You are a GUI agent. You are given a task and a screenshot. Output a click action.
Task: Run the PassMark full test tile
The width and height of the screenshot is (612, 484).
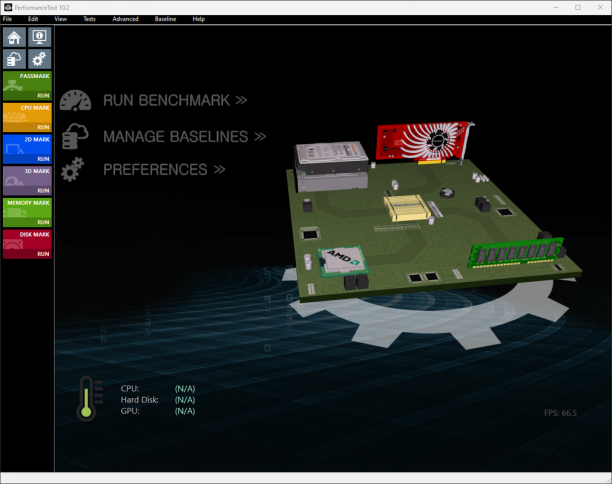coord(27,85)
